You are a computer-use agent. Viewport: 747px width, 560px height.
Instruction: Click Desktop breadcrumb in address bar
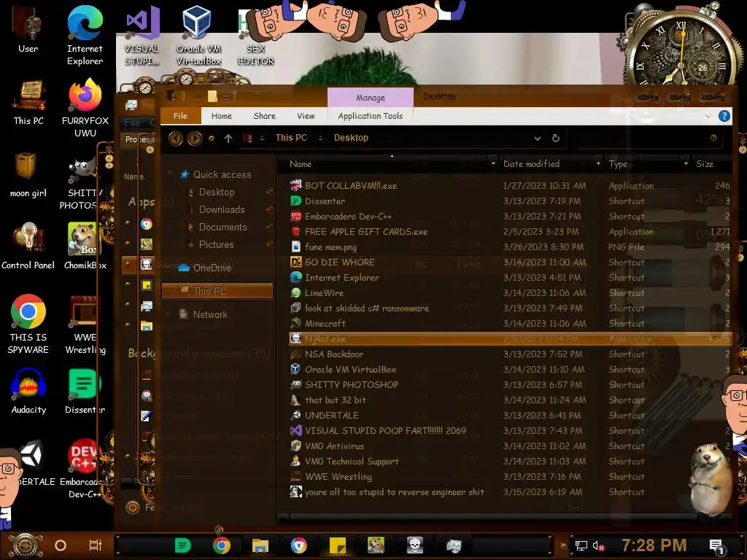pos(351,138)
